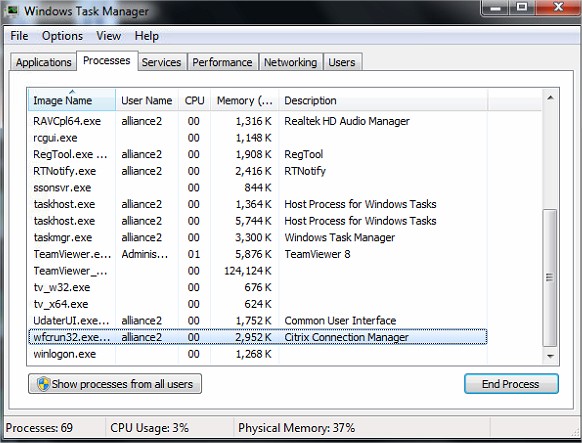Sort processes by CPU column header
This screenshot has height=443, width=582.
[194, 100]
